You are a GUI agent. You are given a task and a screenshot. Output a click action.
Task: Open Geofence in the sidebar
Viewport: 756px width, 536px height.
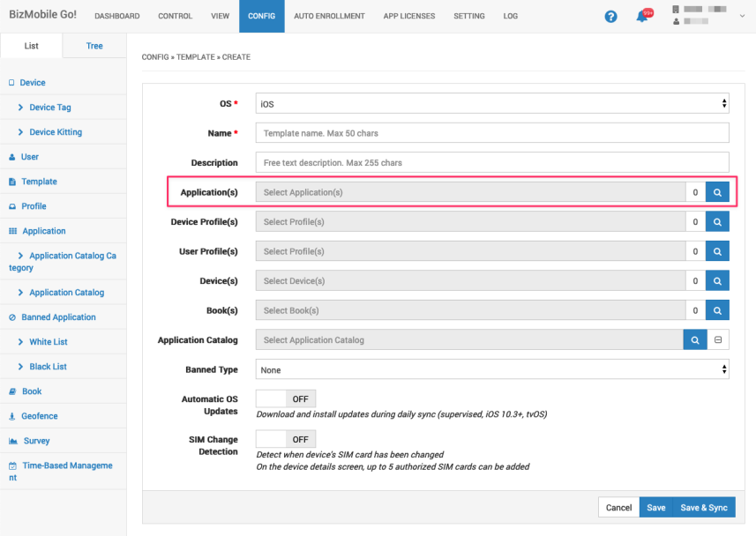(40, 416)
